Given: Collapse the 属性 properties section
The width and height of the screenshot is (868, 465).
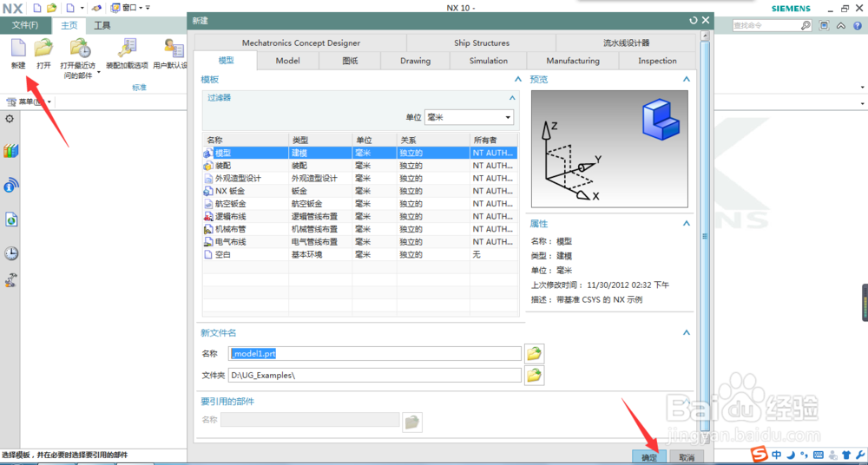Looking at the screenshot, I should [687, 224].
